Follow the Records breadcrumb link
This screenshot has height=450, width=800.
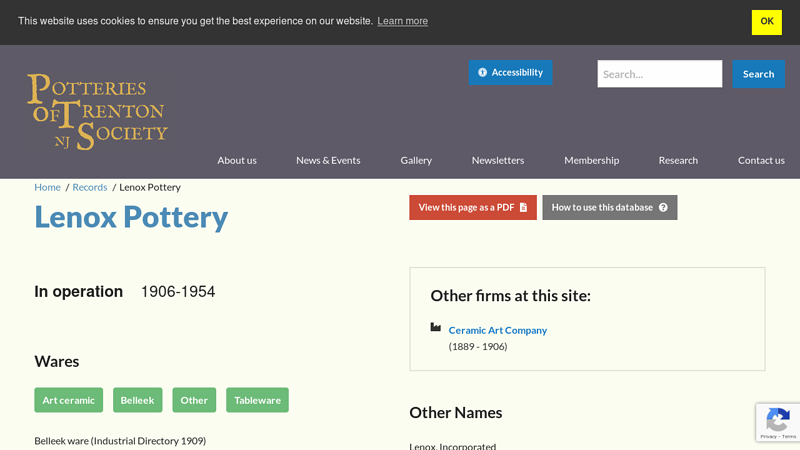90,187
